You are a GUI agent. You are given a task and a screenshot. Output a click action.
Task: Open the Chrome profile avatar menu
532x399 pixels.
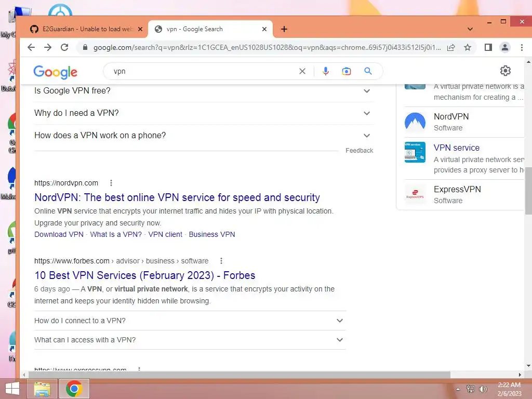(505, 47)
